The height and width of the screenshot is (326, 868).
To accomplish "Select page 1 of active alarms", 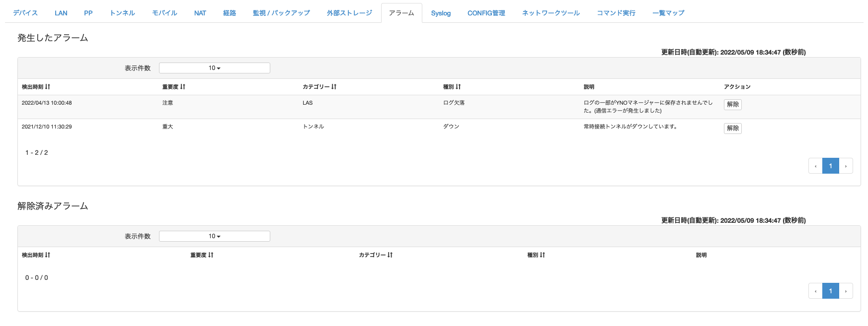I will click(x=831, y=166).
